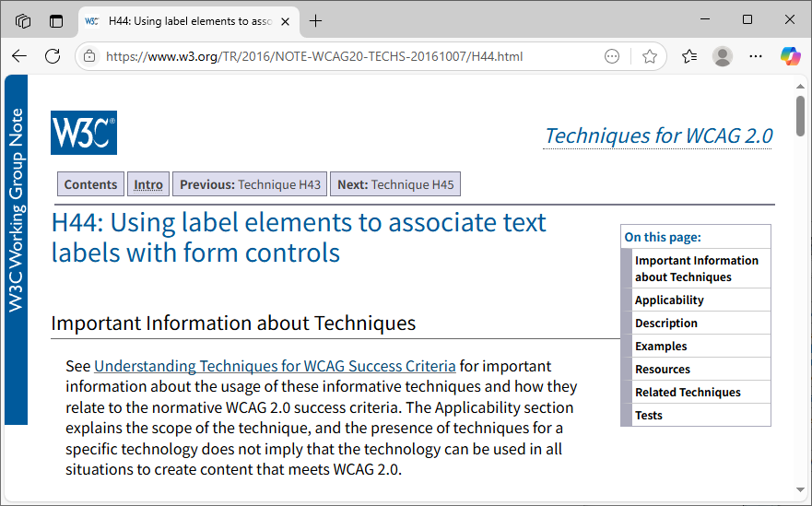
Task: Open the Workspaces icon in Edge
Action: point(23,21)
